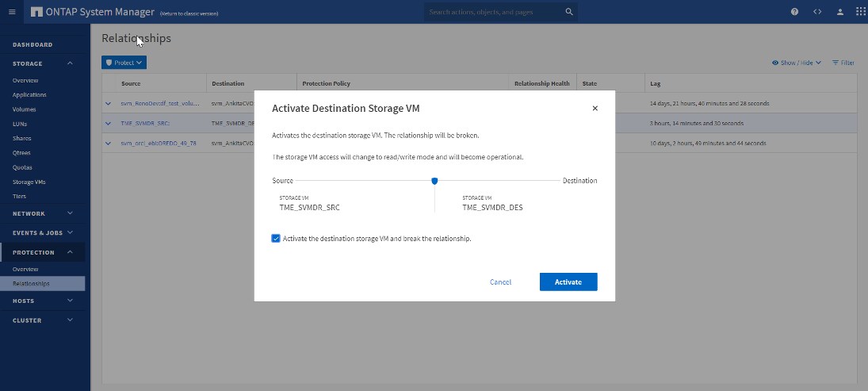
Task: Click Cancel in the dialog
Action: (x=500, y=282)
